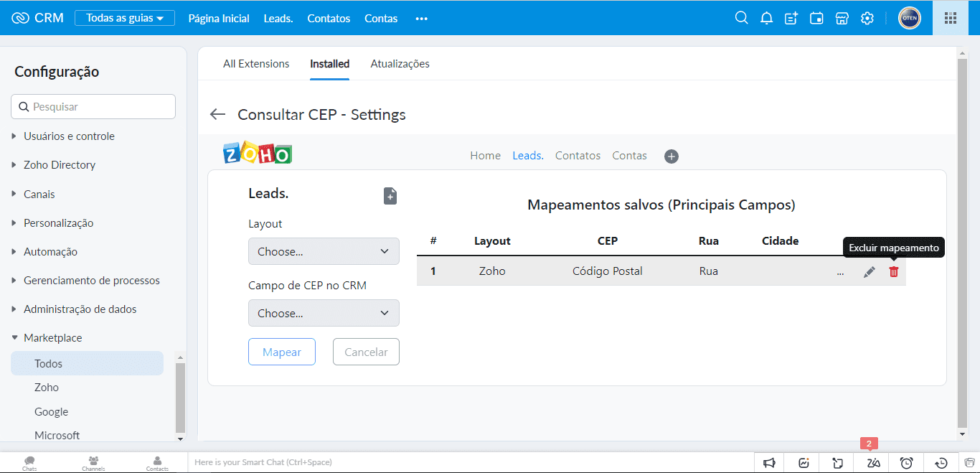Click the Mapear button
Viewport: 980px width, 473px height.
point(282,352)
